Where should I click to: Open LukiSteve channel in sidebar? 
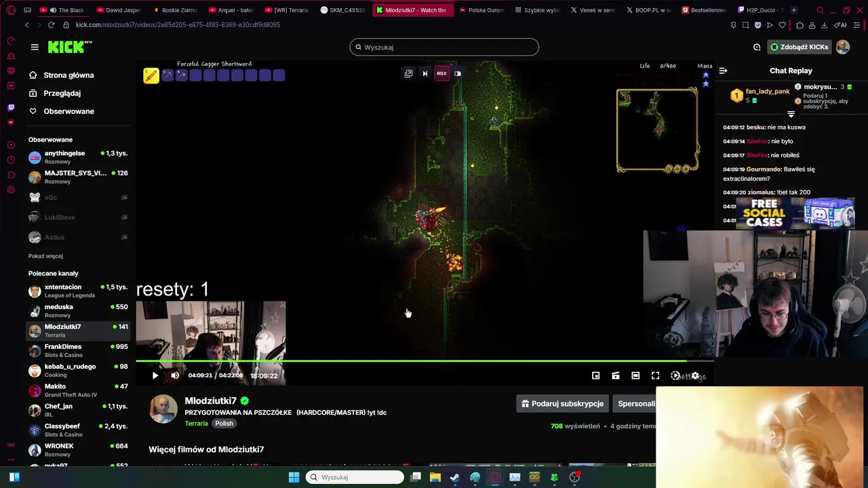[78, 217]
